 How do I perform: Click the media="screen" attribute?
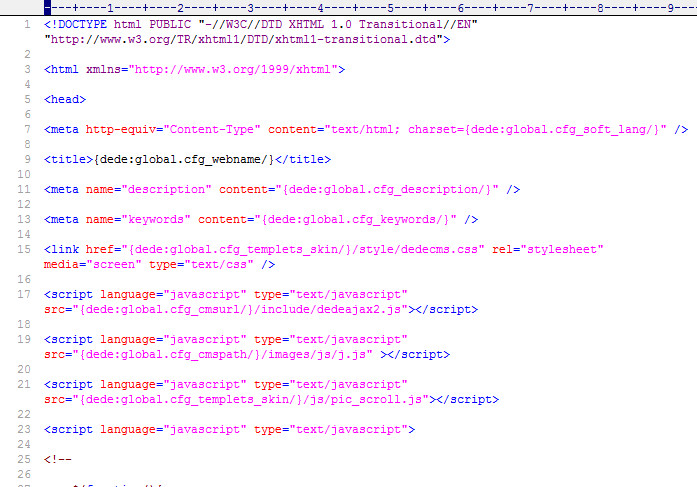click(93, 264)
